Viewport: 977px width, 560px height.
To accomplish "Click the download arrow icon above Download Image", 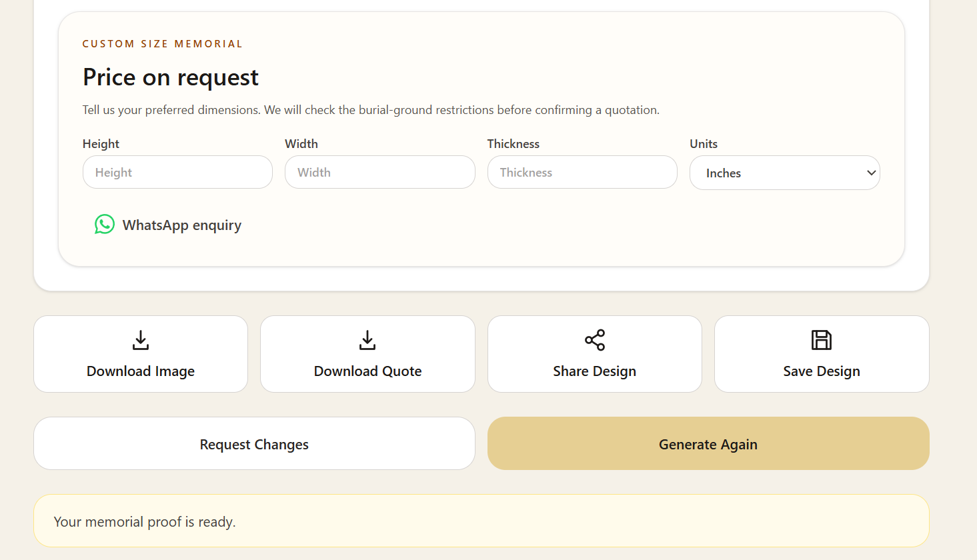I will coord(141,340).
